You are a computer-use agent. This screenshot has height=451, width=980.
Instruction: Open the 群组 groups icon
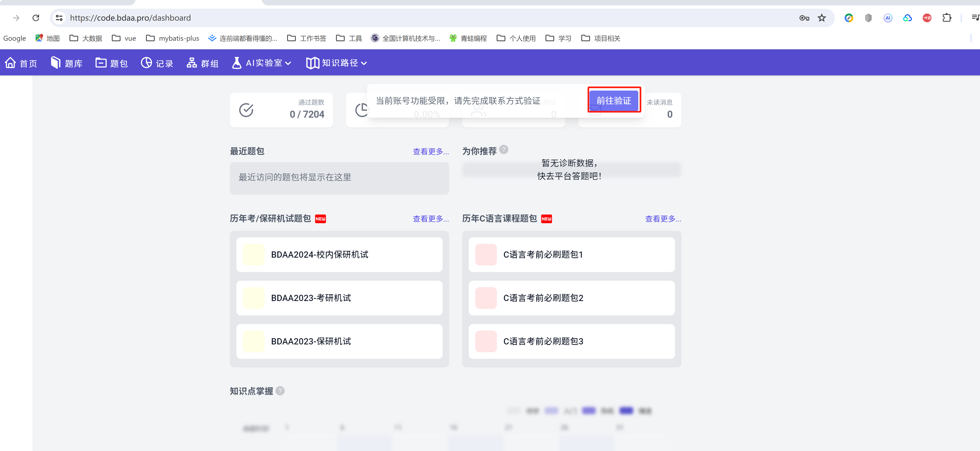click(192, 63)
